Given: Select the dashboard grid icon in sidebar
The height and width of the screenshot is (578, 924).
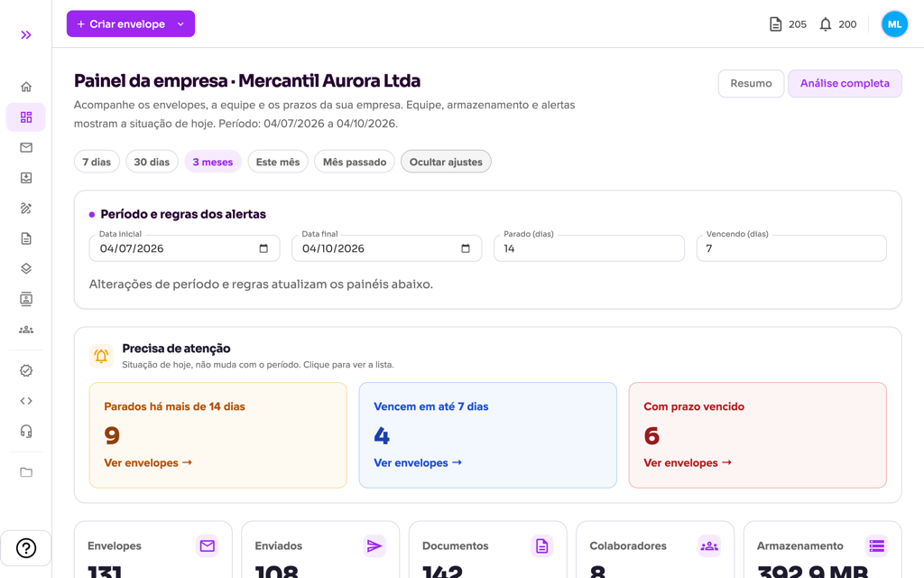Looking at the screenshot, I should (26, 117).
